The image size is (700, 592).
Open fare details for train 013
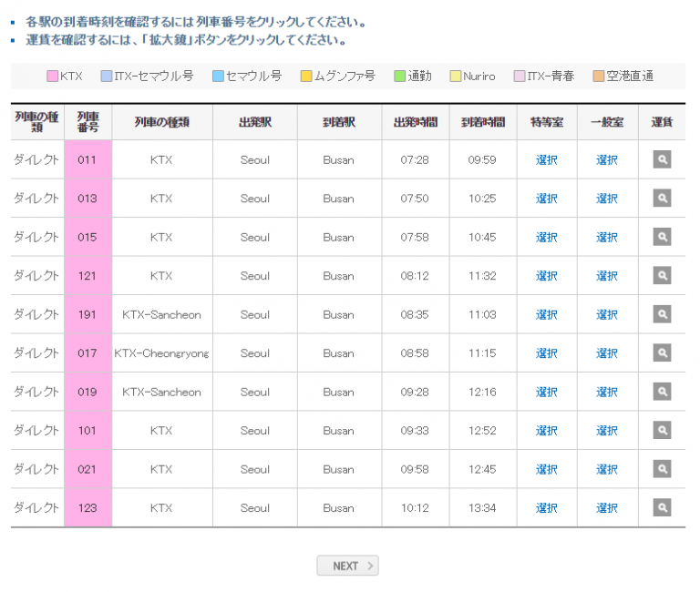662,199
